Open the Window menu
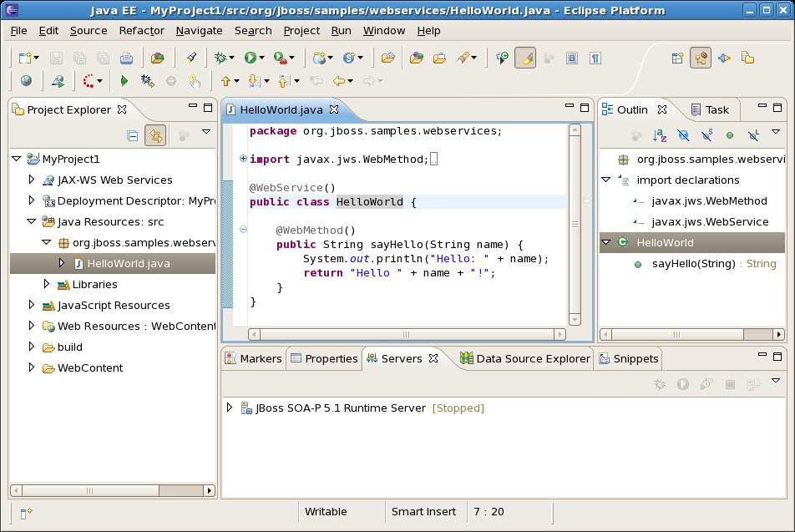The width and height of the screenshot is (795, 532). tap(384, 30)
